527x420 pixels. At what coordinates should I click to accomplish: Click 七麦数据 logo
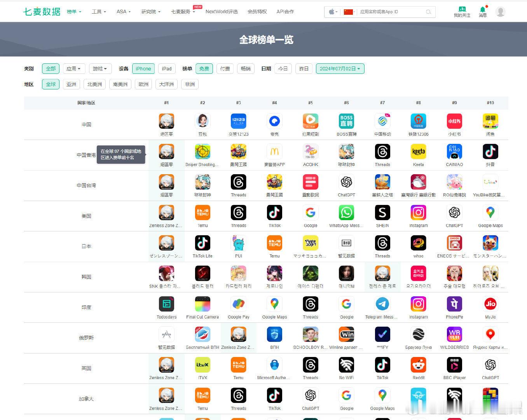pos(42,12)
